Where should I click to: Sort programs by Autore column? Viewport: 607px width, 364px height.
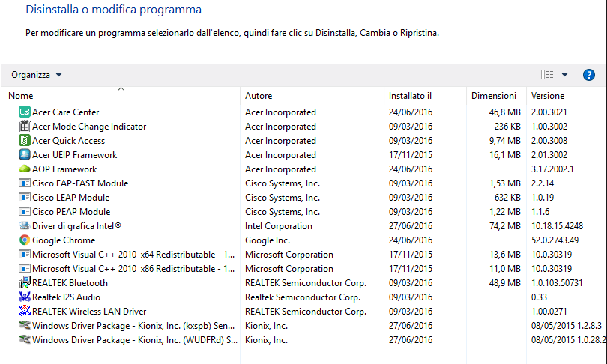click(259, 96)
